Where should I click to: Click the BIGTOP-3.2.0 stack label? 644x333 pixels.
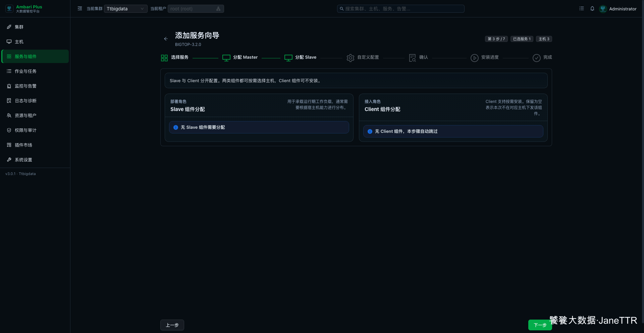pyautogui.click(x=188, y=45)
